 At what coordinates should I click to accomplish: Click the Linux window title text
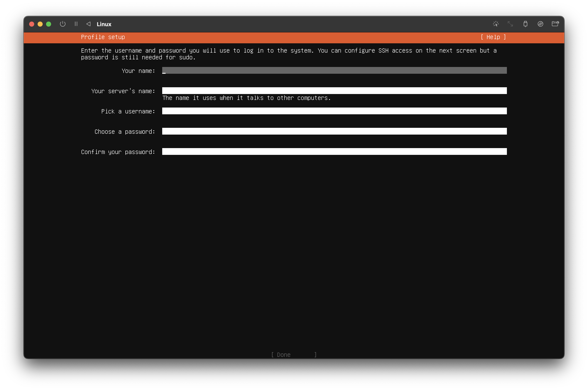[104, 24]
